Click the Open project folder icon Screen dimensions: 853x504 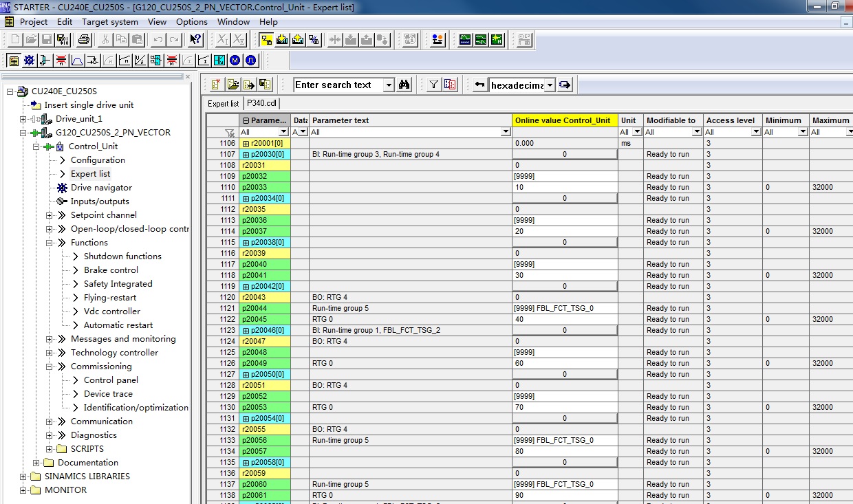point(31,40)
